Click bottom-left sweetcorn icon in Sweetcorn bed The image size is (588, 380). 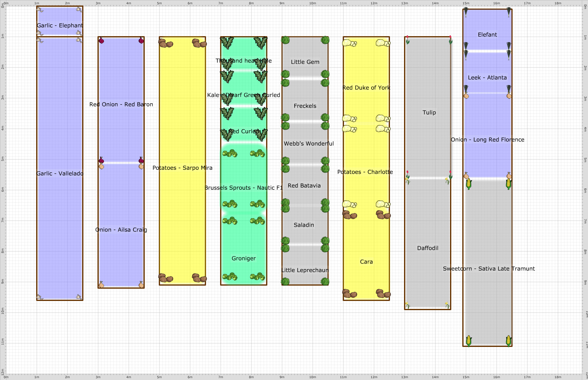click(x=469, y=341)
